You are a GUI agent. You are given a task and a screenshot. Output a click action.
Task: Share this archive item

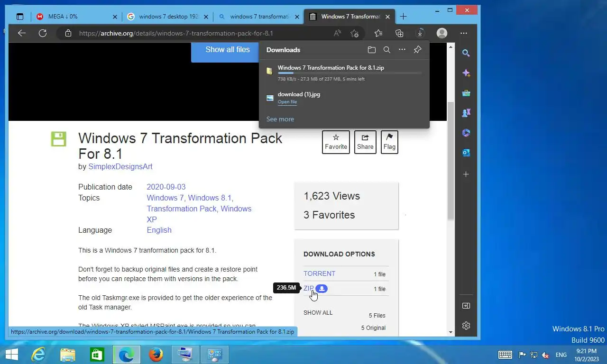365,142
